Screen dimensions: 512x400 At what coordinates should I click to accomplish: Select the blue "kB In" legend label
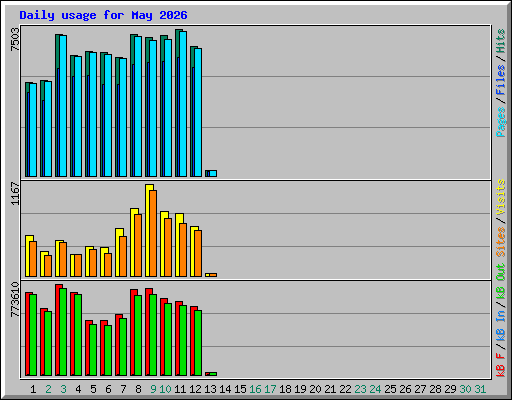(500, 325)
